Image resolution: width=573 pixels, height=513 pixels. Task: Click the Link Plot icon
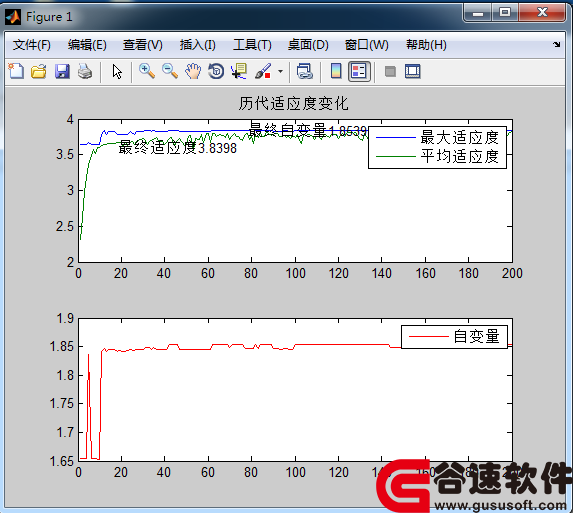[x=304, y=71]
